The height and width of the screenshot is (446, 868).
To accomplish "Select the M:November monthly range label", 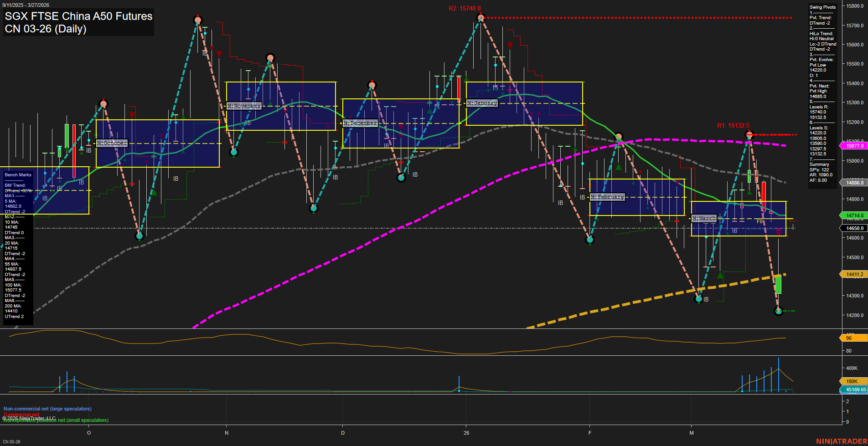I will click(244, 106).
